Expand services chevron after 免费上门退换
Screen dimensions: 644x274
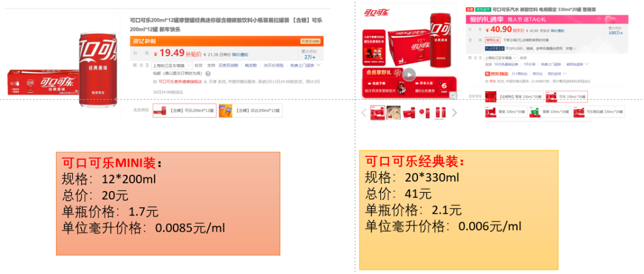pyautogui.click(x=318, y=65)
